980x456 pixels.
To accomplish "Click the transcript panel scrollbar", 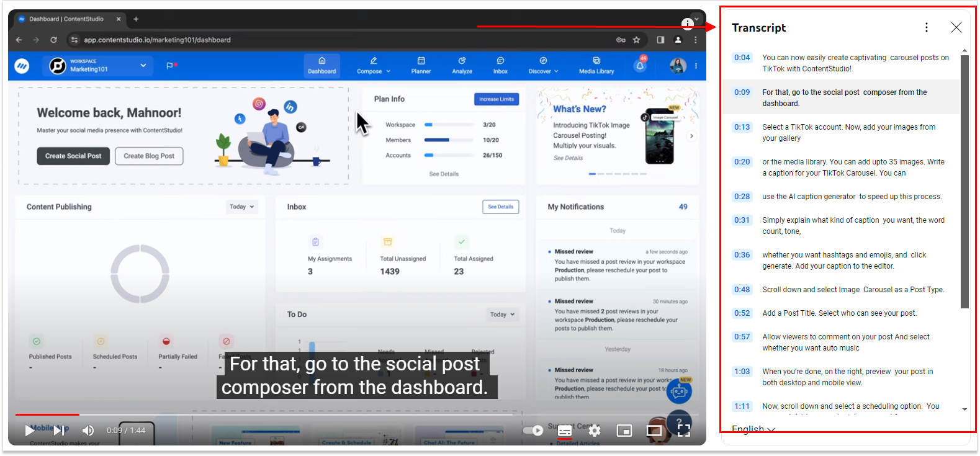I will click(964, 181).
